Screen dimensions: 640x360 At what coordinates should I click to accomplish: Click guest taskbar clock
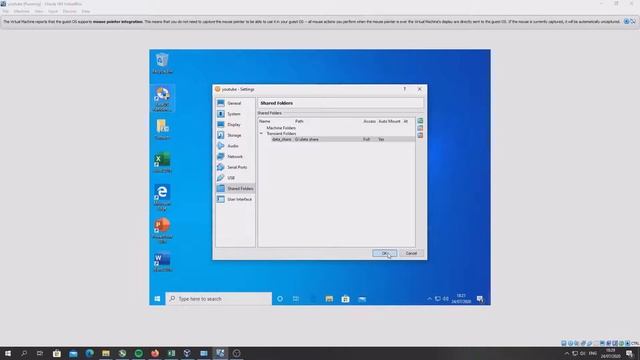click(x=461, y=299)
